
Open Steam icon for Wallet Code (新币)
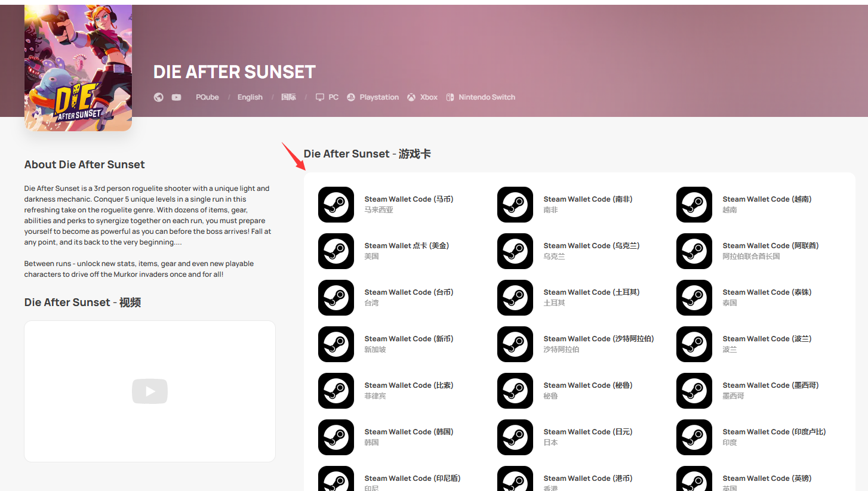coord(336,344)
